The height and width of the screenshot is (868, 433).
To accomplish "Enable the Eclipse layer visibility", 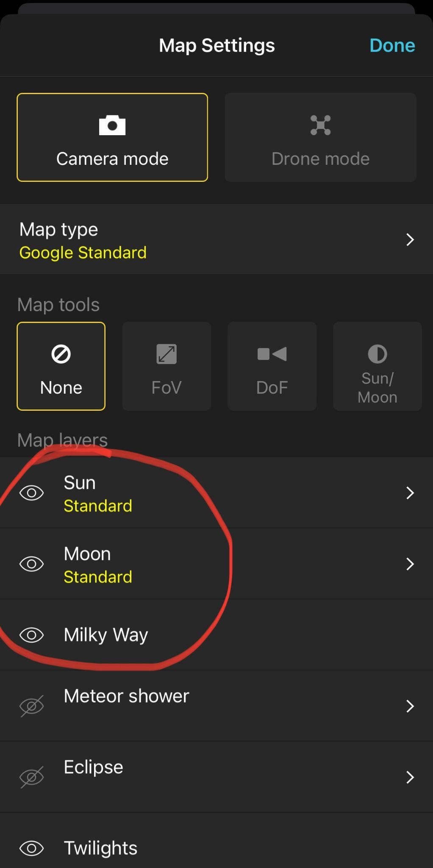I will coord(32,777).
